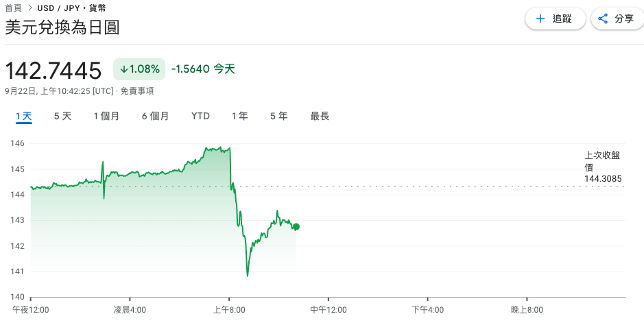The height and width of the screenshot is (325, 644).
Task: Click the chart's lowest dip near 141
Action: pos(248,276)
